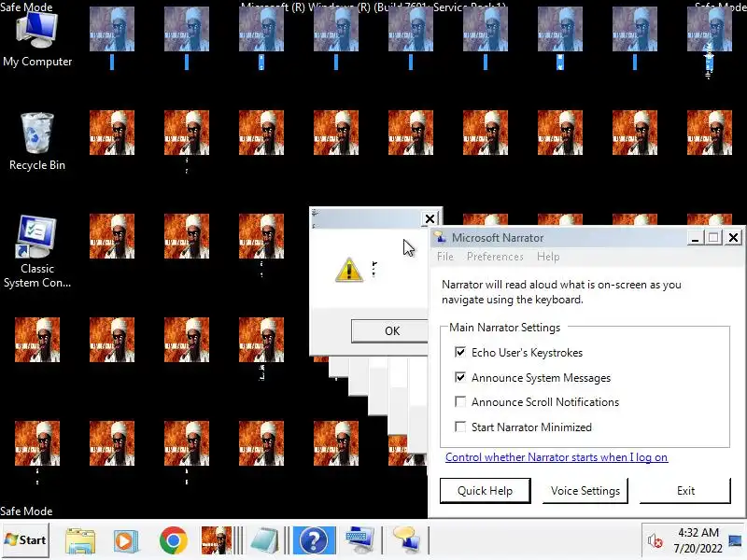The image size is (747, 560).
Task: Select the fire icon right of Classic System Con...
Action: pyautogui.click(x=112, y=236)
